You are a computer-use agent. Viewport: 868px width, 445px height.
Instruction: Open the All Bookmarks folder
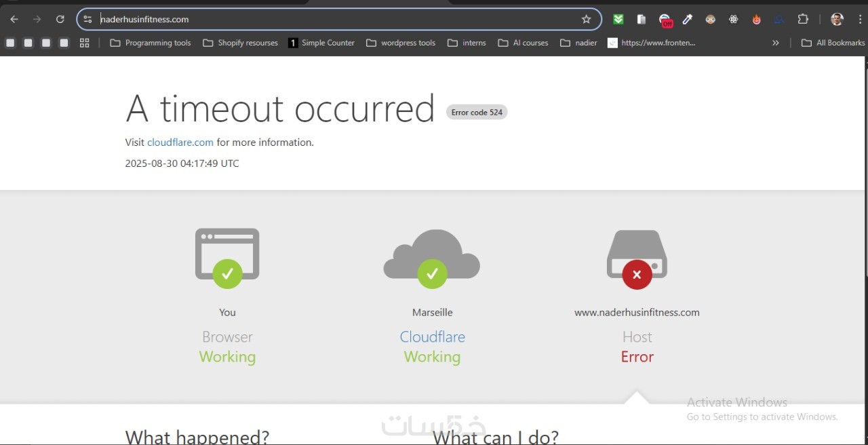[833, 43]
